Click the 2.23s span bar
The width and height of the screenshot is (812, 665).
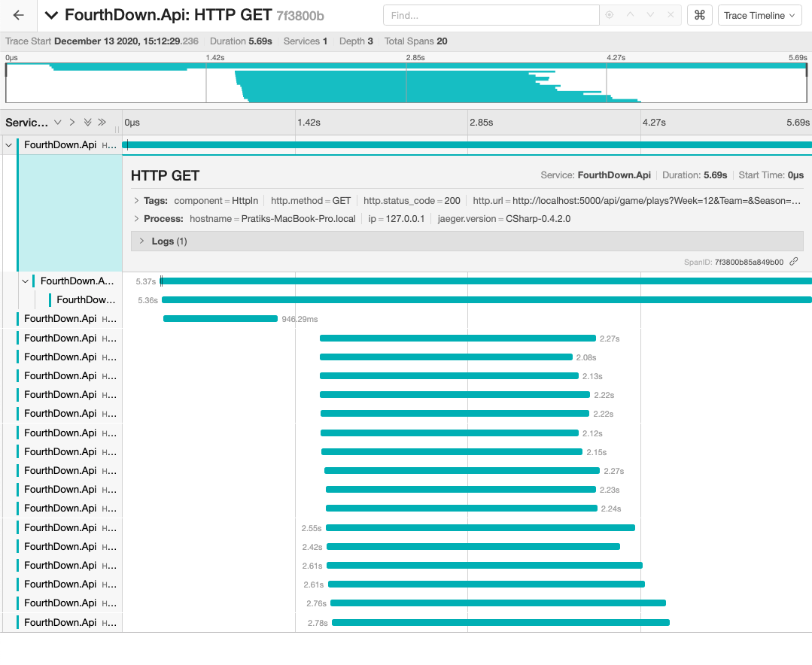[x=461, y=490]
